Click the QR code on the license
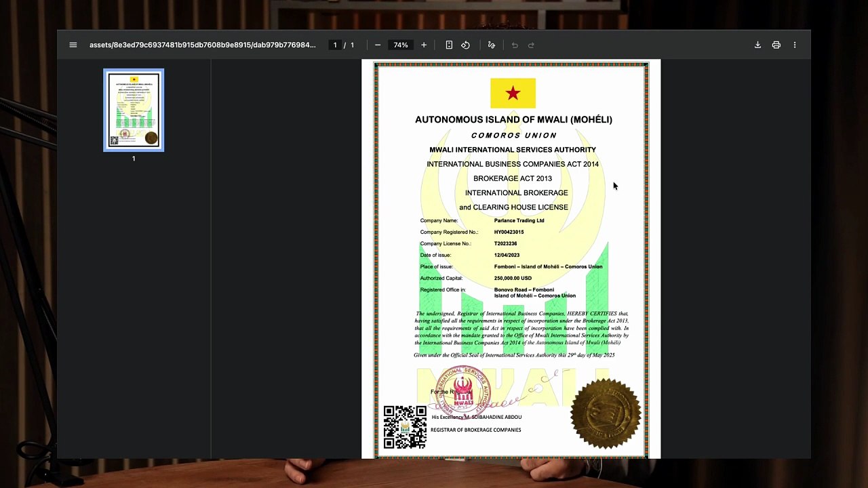The height and width of the screenshot is (488, 868). point(405,427)
